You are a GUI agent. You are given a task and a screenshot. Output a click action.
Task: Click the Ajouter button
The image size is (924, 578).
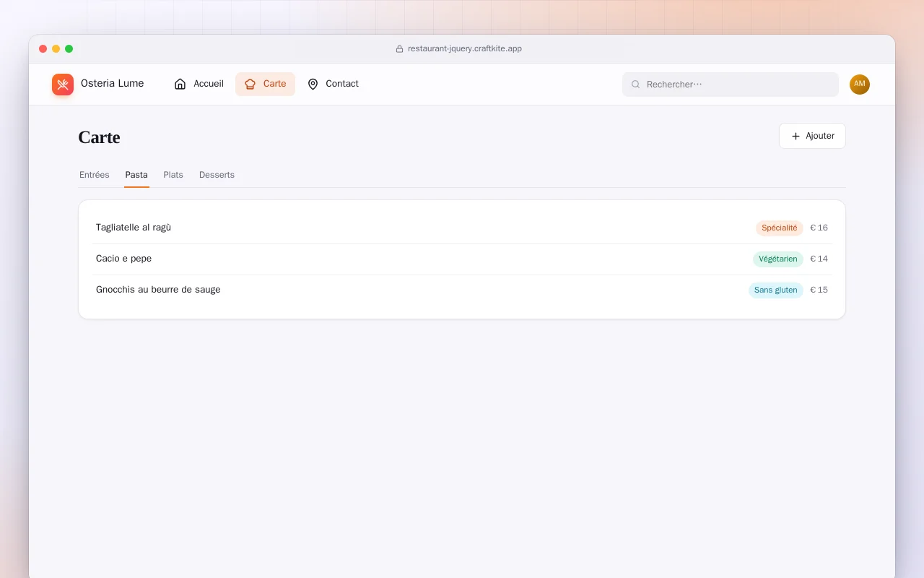point(812,136)
